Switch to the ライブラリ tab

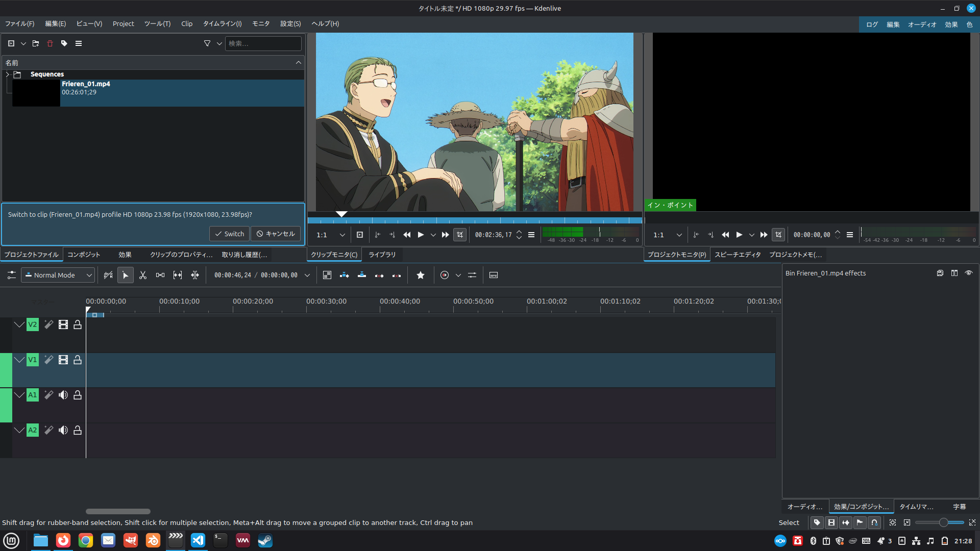point(382,255)
